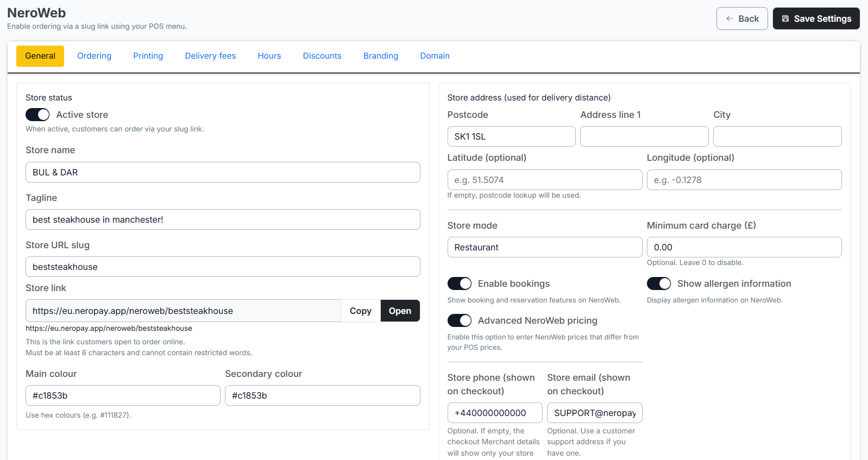
Task: Copy the store link
Action: [x=361, y=311]
